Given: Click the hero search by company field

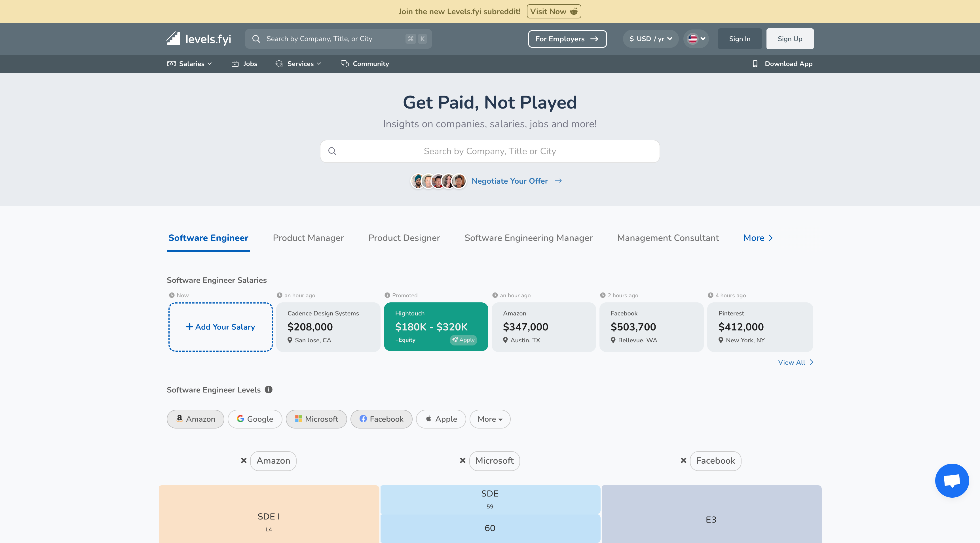Looking at the screenshot, I should (490, 151).
